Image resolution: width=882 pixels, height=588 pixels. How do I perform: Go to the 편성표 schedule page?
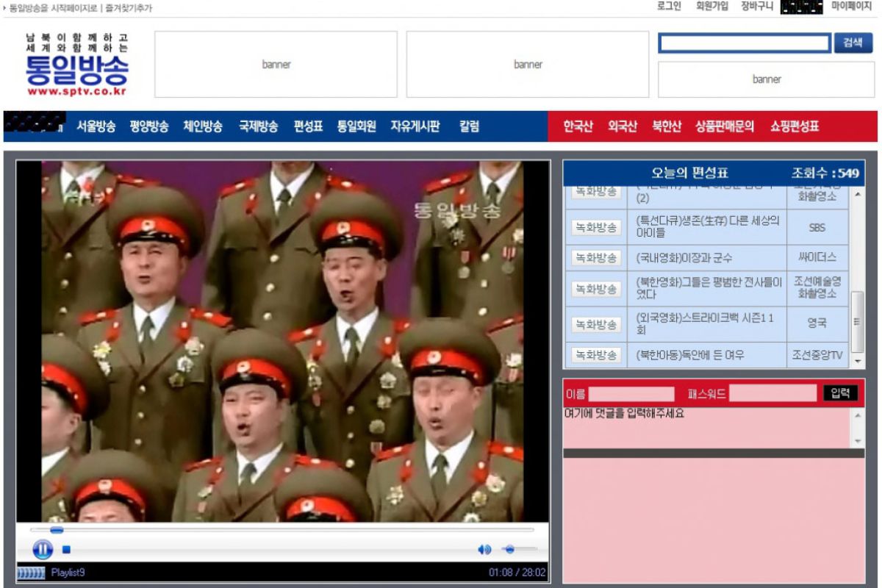click(308, 126)
